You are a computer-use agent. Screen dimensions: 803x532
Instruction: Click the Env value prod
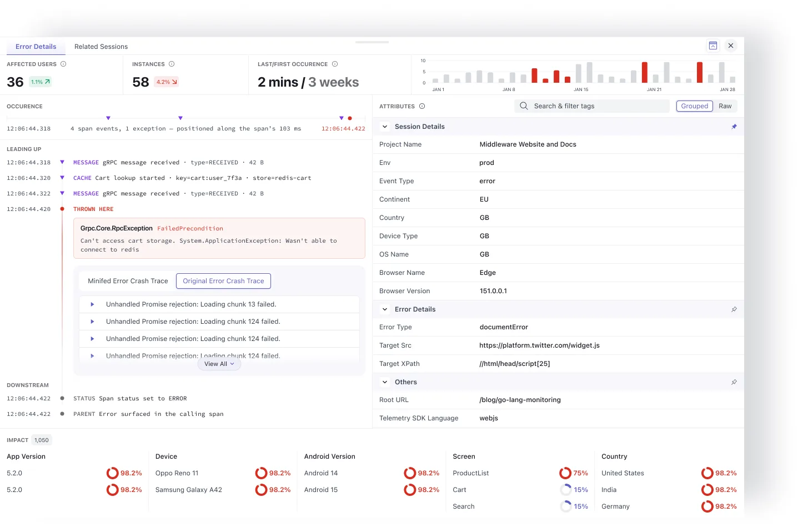point(486,163)
